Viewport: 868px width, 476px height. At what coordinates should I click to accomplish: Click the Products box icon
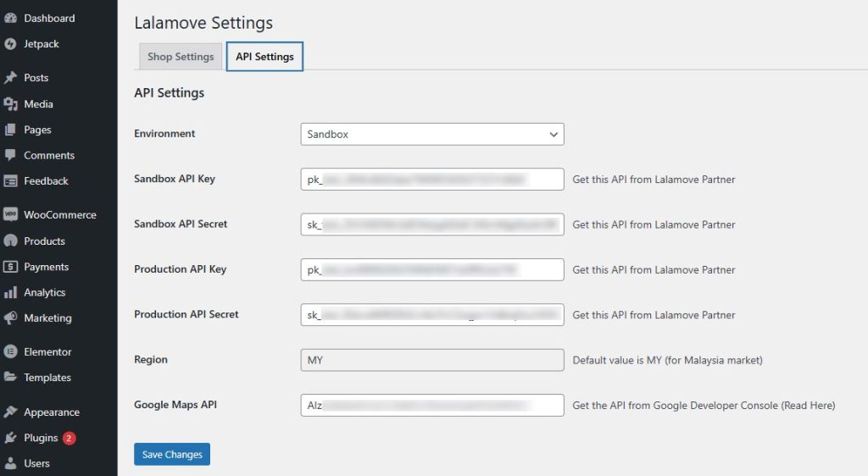(x=10, y=241)
